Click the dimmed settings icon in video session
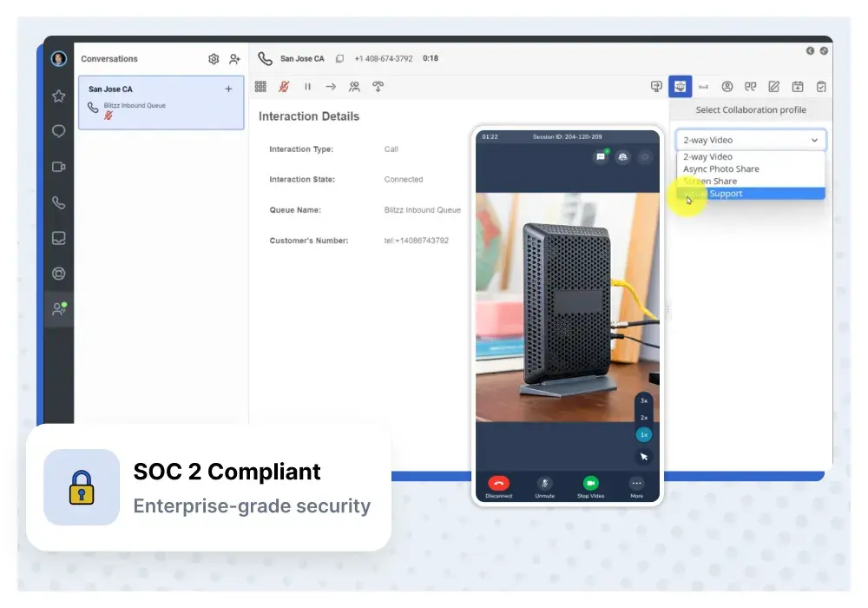The image size is (868, 608). tap(645, 157)
